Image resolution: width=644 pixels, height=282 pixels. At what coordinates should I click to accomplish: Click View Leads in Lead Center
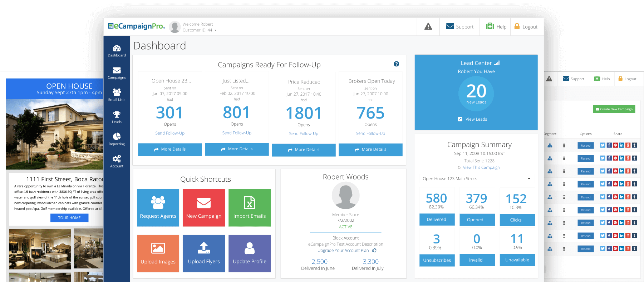tap(472, 119)
